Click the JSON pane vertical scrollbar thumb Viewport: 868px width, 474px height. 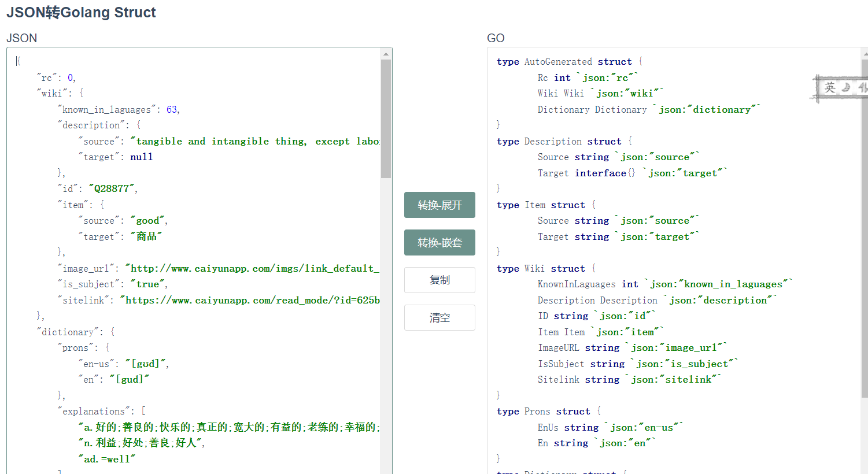(386, 118)
